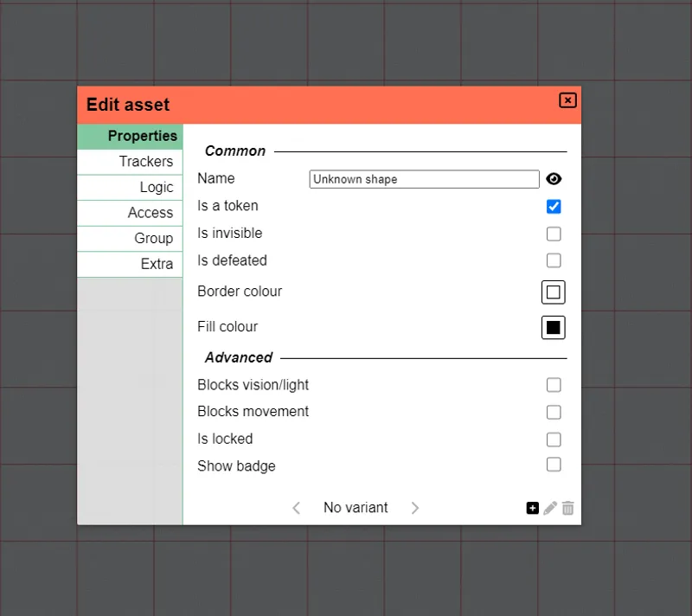Enable the 'Show badge' option
The height and width of the screenshot is (616, 692).
554,465
